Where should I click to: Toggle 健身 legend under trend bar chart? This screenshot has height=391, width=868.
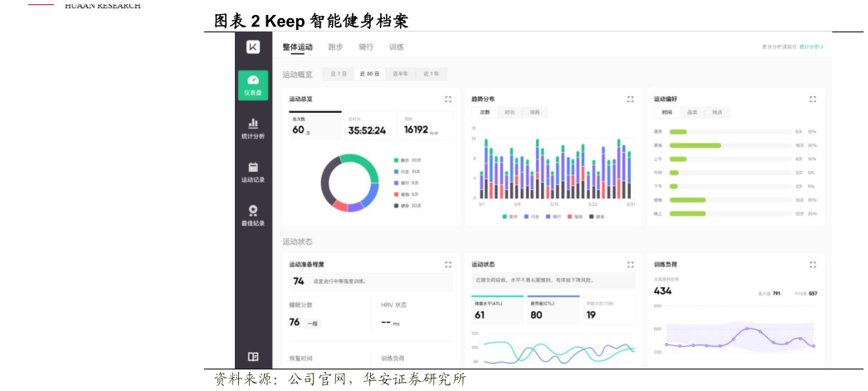(x=597, y=217)
